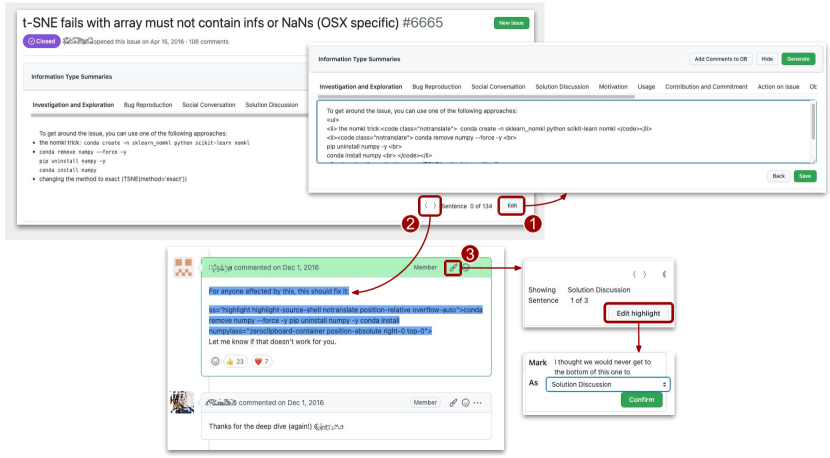Click the Edit button near sentence counter

[x=512, y=205]
